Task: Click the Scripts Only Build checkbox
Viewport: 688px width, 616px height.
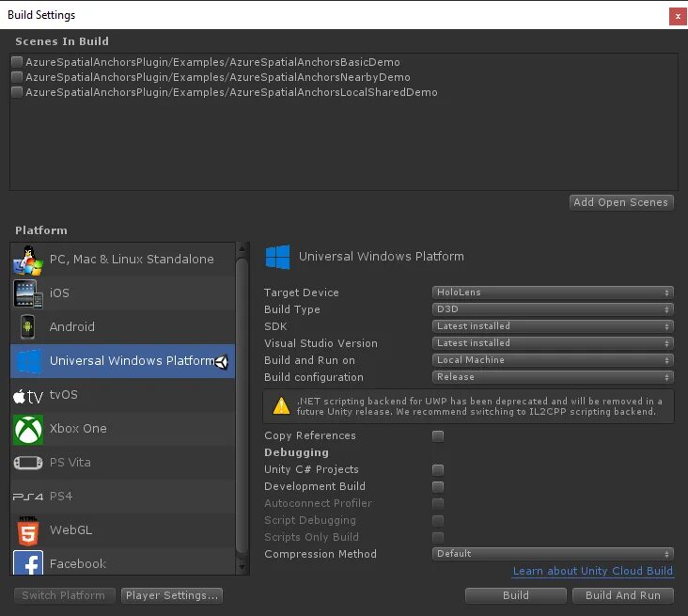Action: [x=438, y=537]
